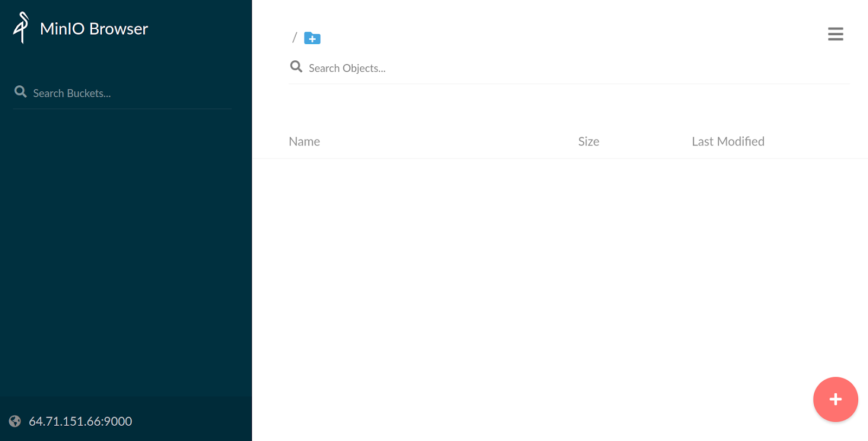Viewport: 868px width, 441px height.
Task: Click the MinIO flamingo logo
Action: pyautogui.click(x=21, y=28)
